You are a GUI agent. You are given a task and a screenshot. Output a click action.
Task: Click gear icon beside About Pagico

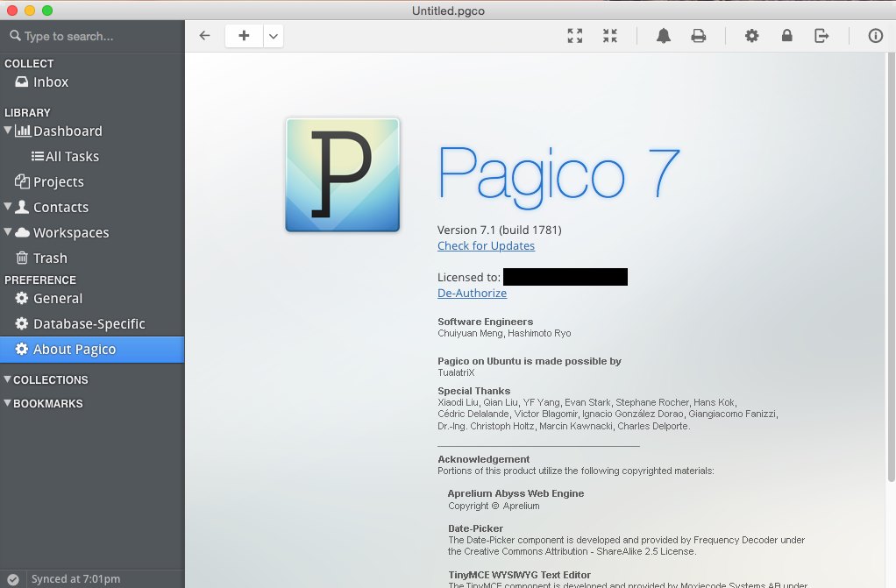pyautogui.click(x=22, y=349)
